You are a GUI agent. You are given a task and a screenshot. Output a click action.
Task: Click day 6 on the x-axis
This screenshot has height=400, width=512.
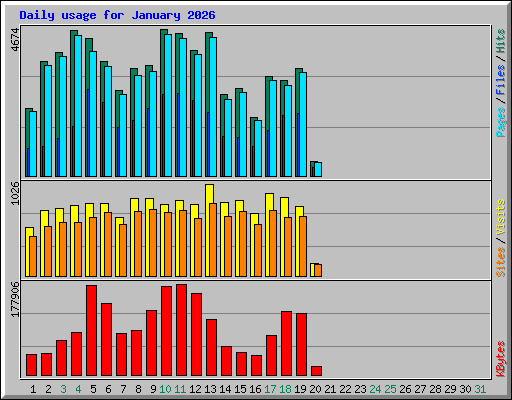pyautogui.click(x=108, y=389)
